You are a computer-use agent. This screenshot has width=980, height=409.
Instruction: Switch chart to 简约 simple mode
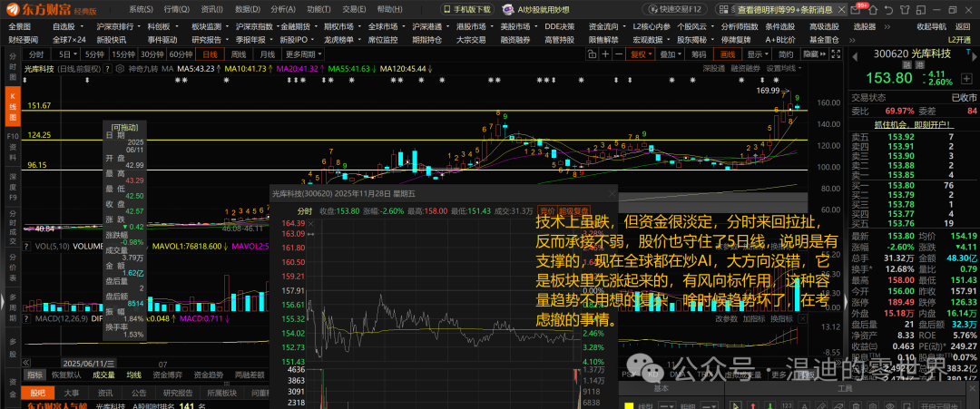point(786,54)
